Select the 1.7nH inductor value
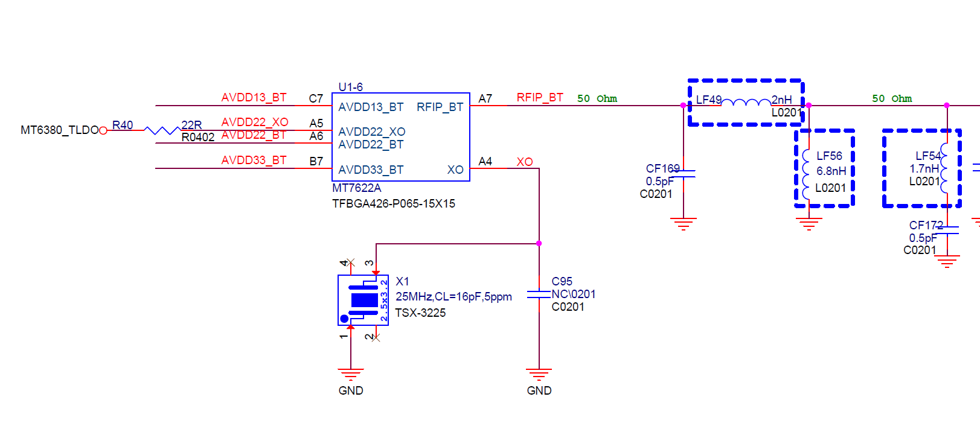This screenshot has height=423, width=980. tap(924, 168)
